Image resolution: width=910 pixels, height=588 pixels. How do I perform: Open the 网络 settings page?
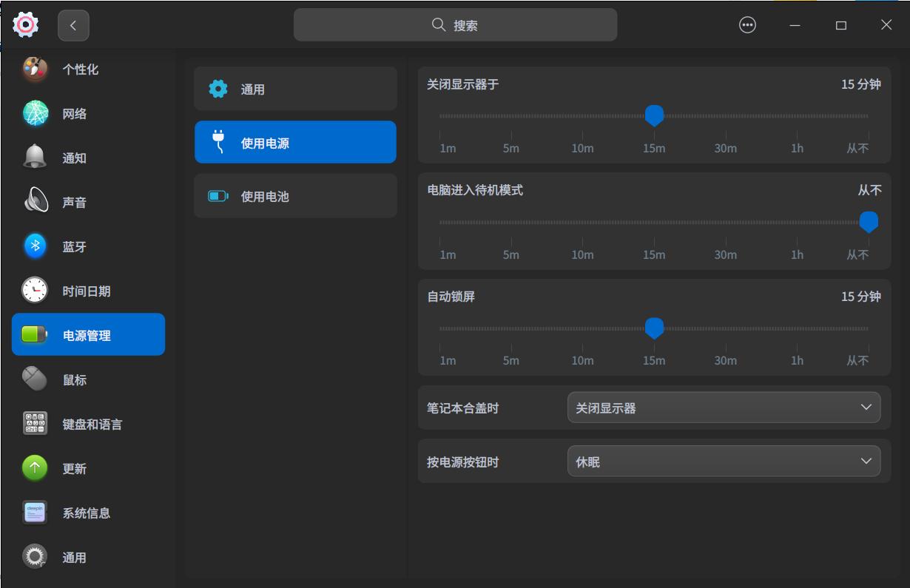(x=88, y=113)
